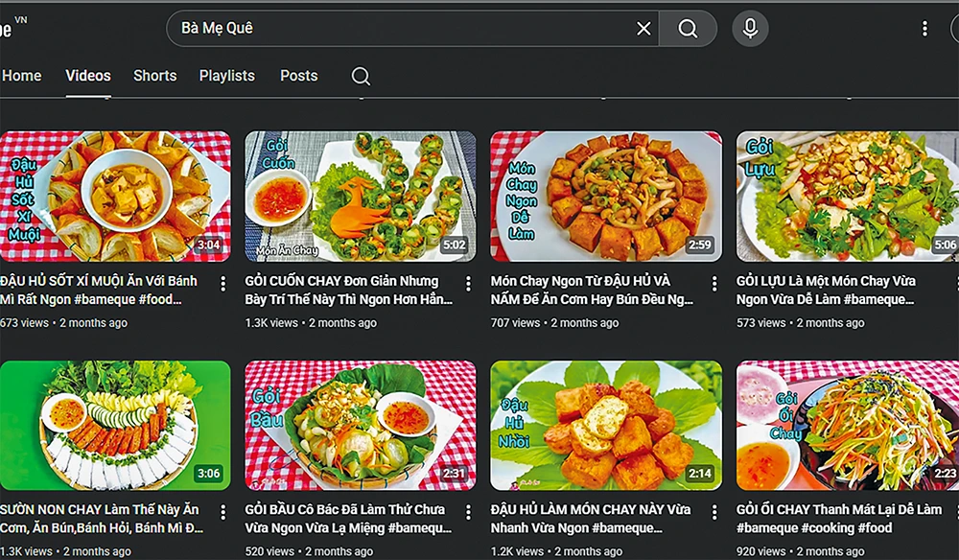Open the top-right three-dot settings menu
This screenshot has width=959, height=560.
tap(924, 29)
